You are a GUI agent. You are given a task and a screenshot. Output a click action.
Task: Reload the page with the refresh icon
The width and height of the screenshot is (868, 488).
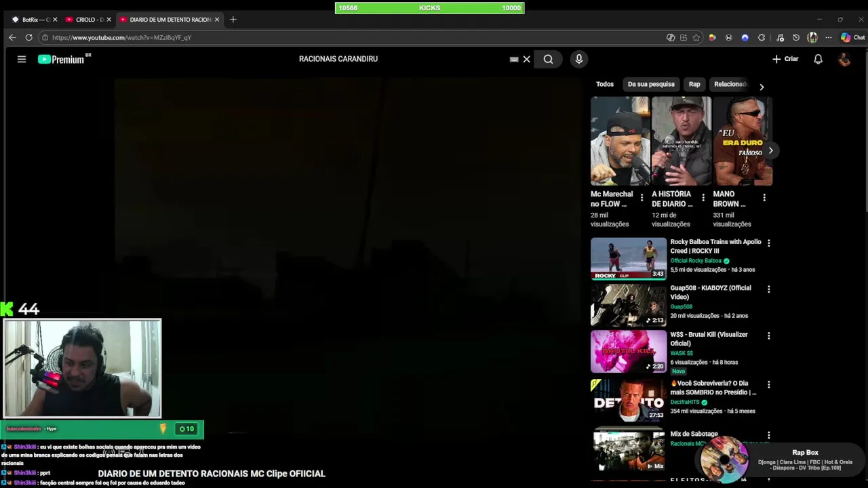[28, 37]
